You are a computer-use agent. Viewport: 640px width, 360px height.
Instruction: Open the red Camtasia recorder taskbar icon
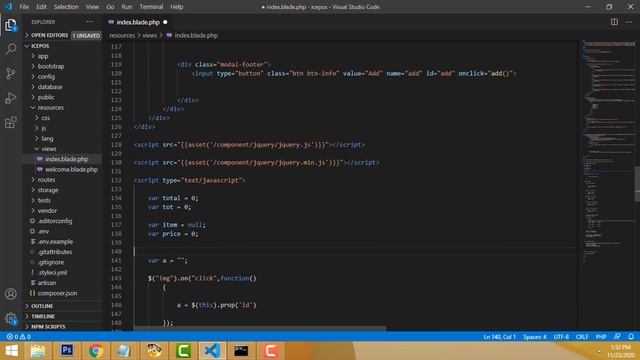coord(271,351)
